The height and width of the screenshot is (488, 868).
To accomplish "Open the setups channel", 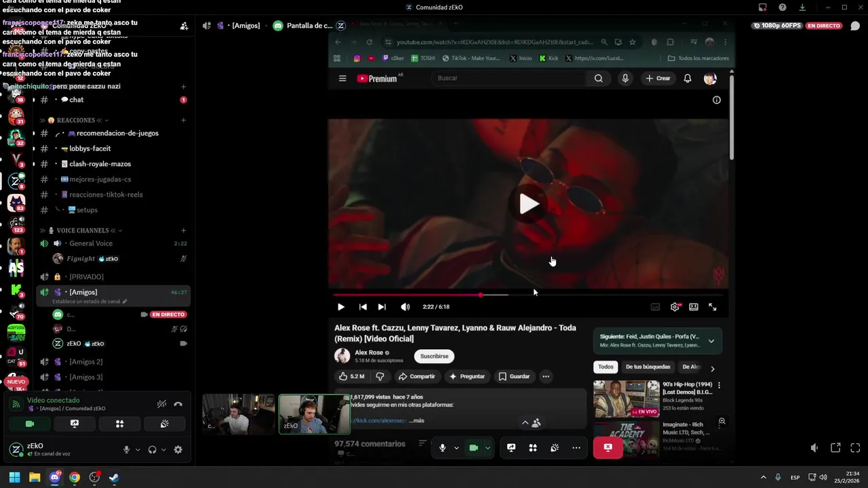I will point(112,210).
